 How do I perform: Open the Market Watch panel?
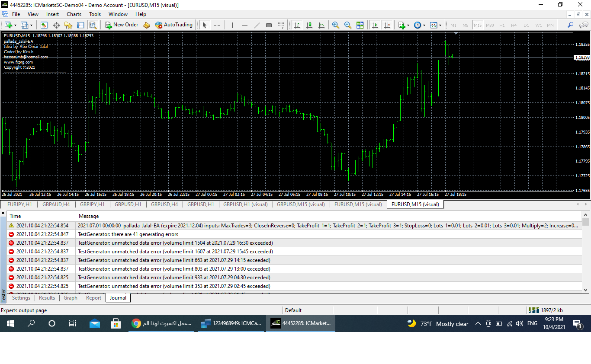[x=44, y=25]
